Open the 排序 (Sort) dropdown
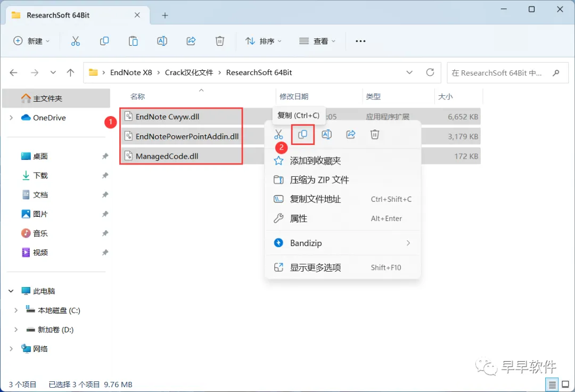 point(264,41)
